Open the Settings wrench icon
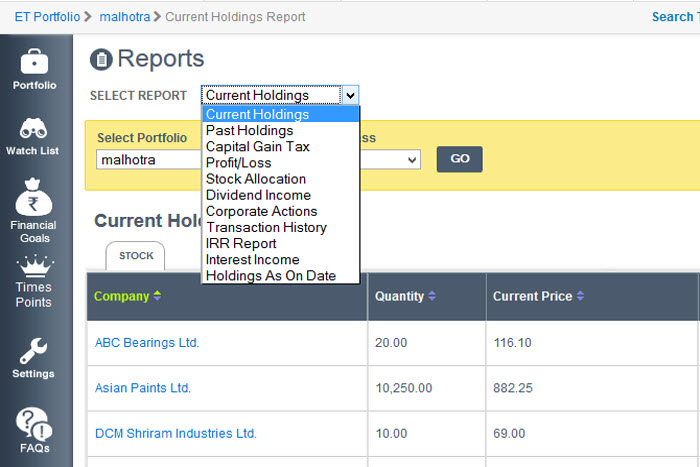Image resolution: width=700 pixels, height=467 pixels. [x=33, y=350]
